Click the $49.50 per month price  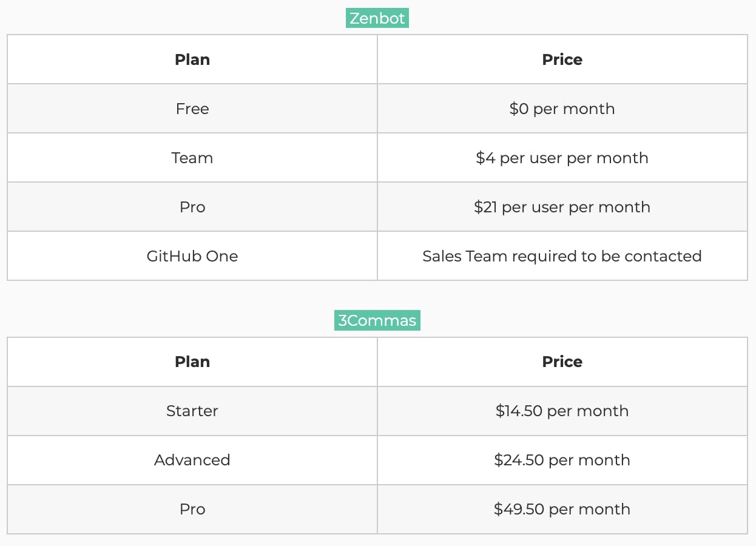click(x=562, y=509)
